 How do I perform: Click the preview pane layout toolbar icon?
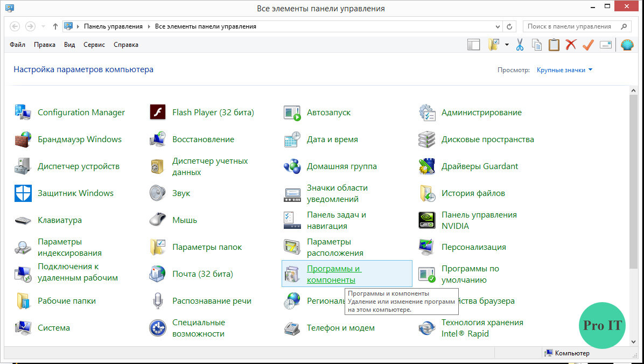click(473, 44)
